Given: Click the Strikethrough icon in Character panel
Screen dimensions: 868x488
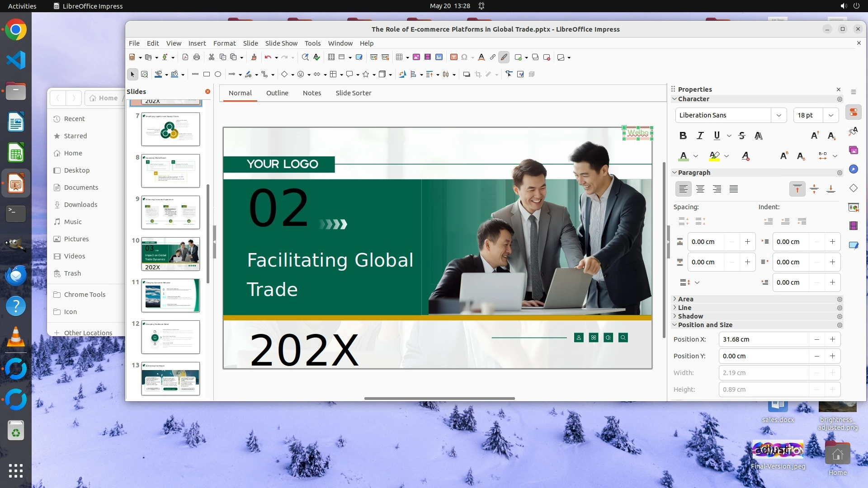Looking at the screenshot, I should point(742,136).
